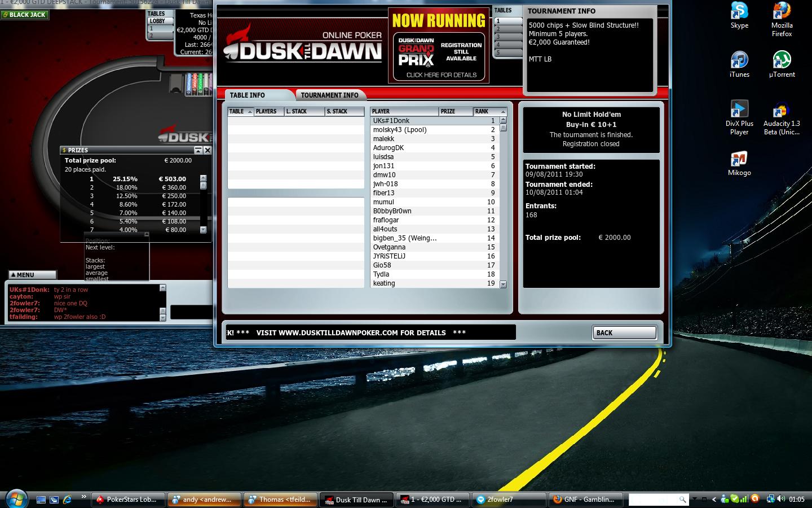The height and width of the screenshot is (508, 812).
Task: Click system clock 01:05
Action: 797,500
